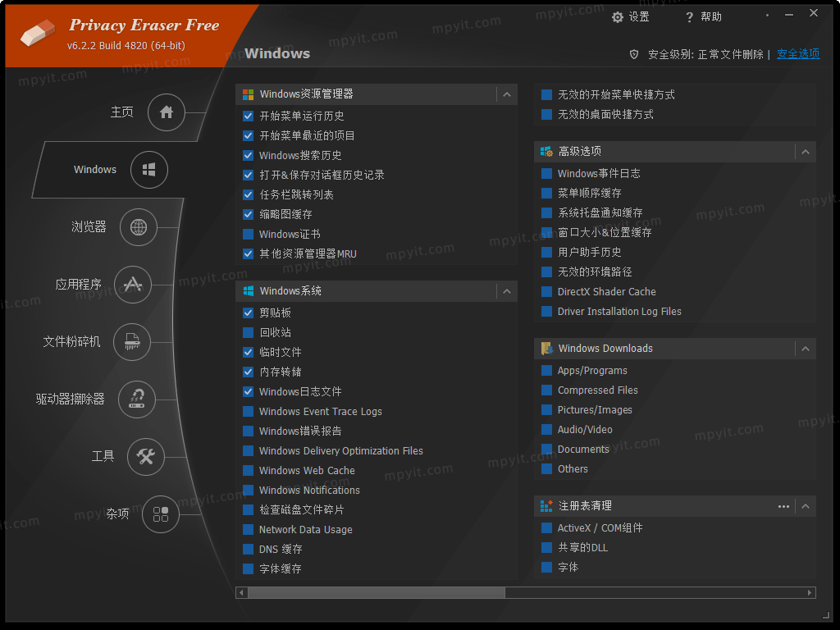The height and width of the screenshot is (630, 840).
Task: Collapse the Windows Downloads section
Action: pyautogui.click(x=806, y=349)
